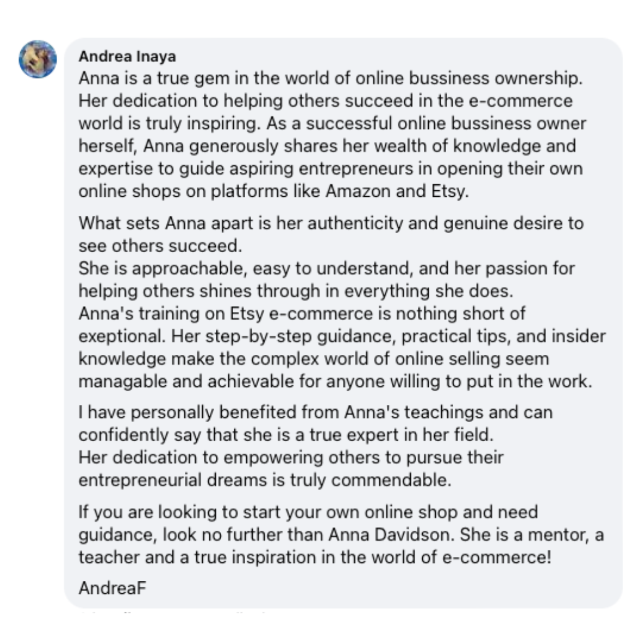Image resolution: width=644 pixels, height=644 pixels.
Task: Click the line "Her dedication to empowering others"
Action: pos(291,457)
